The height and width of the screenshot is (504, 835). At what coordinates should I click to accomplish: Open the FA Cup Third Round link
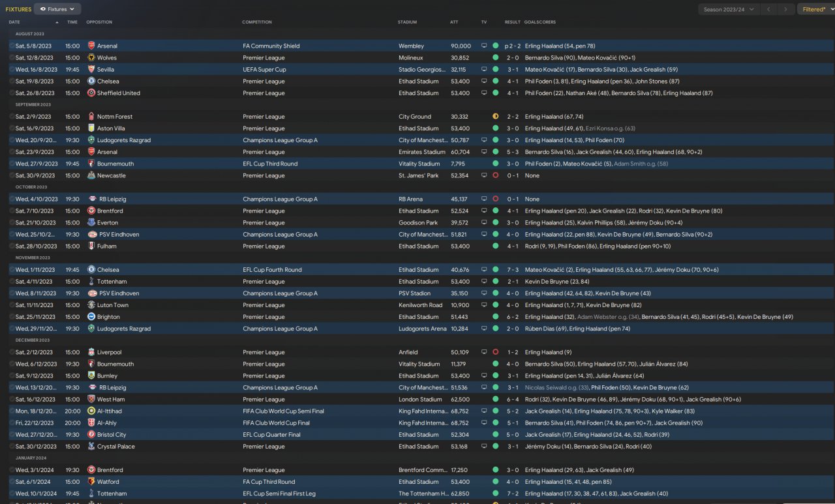[x=270, y=482]
